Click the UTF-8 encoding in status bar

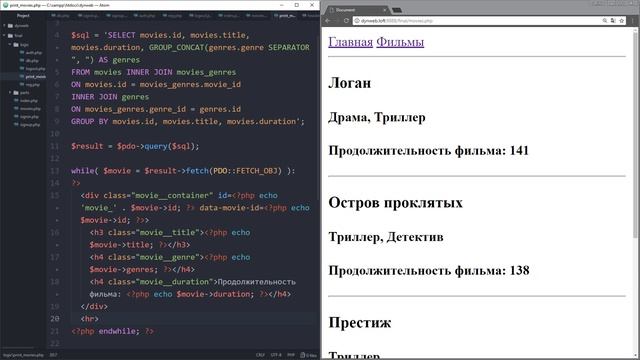tap(276, 355)
